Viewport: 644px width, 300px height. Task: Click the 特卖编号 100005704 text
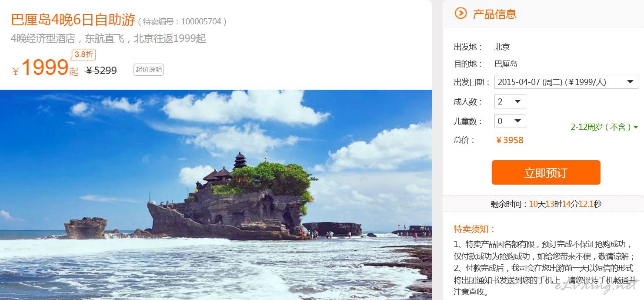(x=182, y=21)
